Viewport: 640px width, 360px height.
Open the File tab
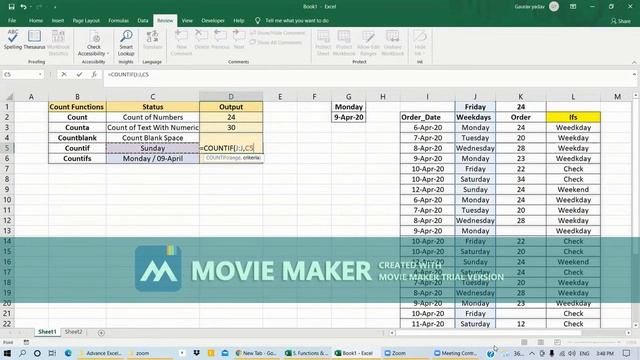point(12,20)
